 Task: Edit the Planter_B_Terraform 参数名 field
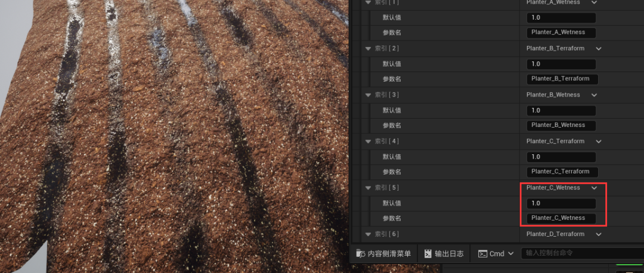(562, 79)
